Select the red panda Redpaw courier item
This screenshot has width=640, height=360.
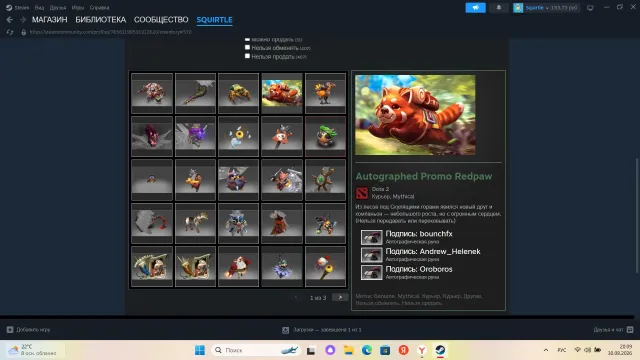(x=282, y=93)
